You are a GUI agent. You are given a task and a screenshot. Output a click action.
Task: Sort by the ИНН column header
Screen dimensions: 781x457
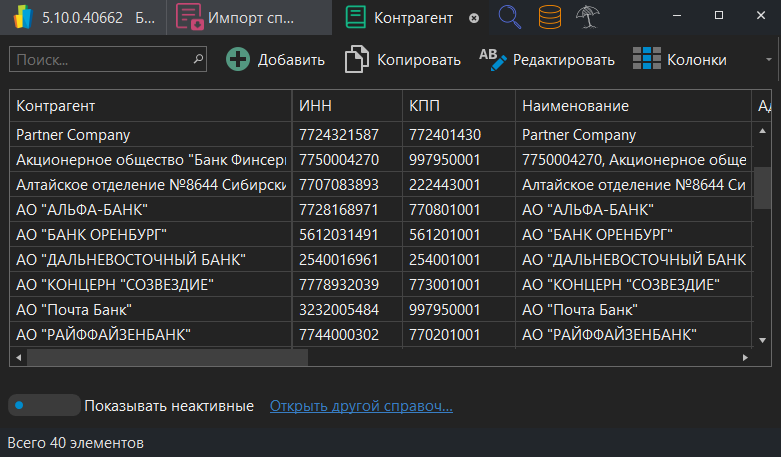(x=347, y=106)
